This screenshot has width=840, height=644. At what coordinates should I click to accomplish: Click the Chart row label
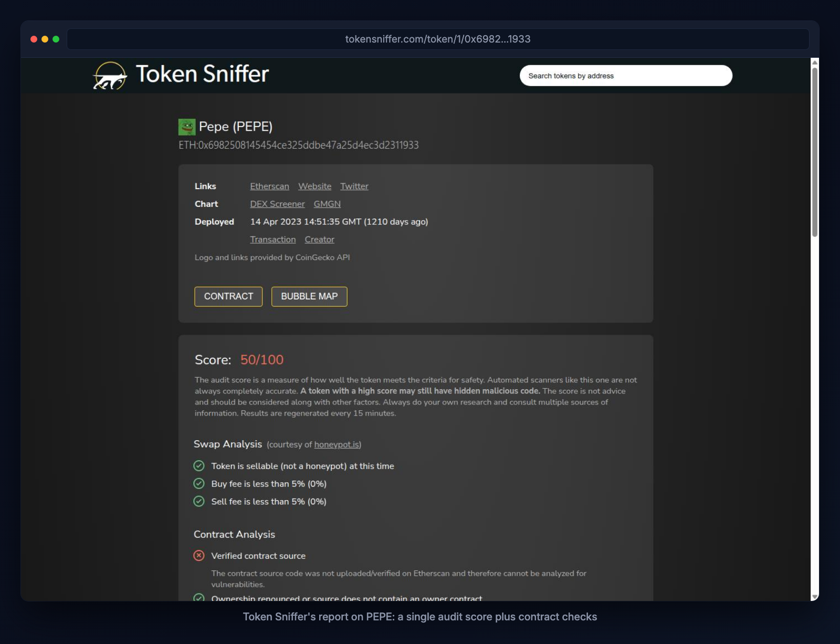[206, 204]
